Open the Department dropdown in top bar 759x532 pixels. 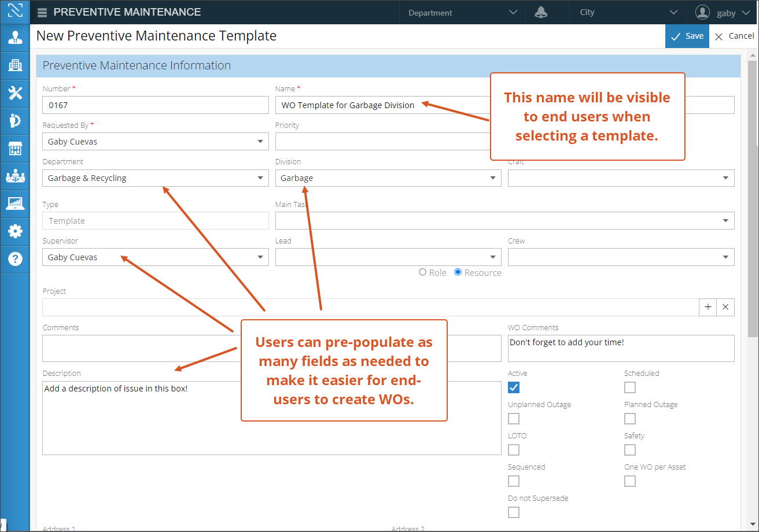coord(462,12)
